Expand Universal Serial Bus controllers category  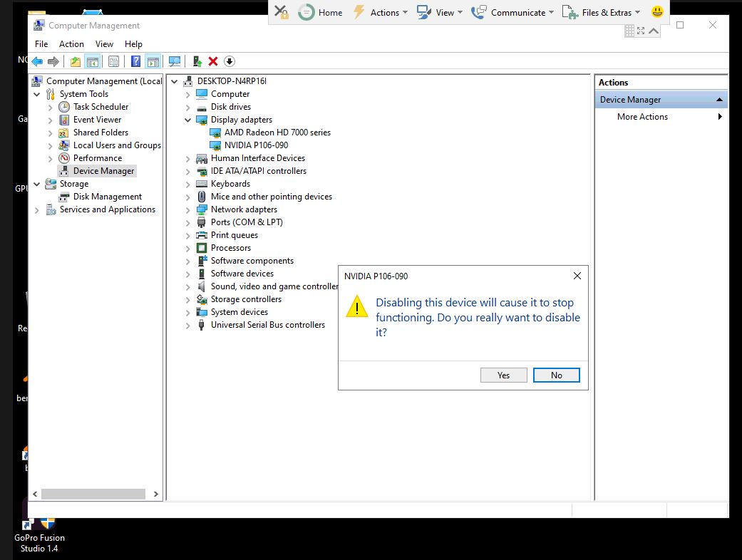tap(188, 326)
